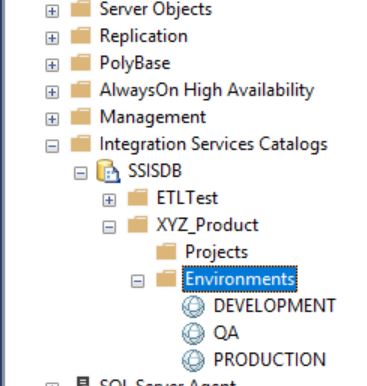Select the PRODUCTION environment label
Image resolution: width=367 pixels, height=386 pixels.
(x=270, y=360)
